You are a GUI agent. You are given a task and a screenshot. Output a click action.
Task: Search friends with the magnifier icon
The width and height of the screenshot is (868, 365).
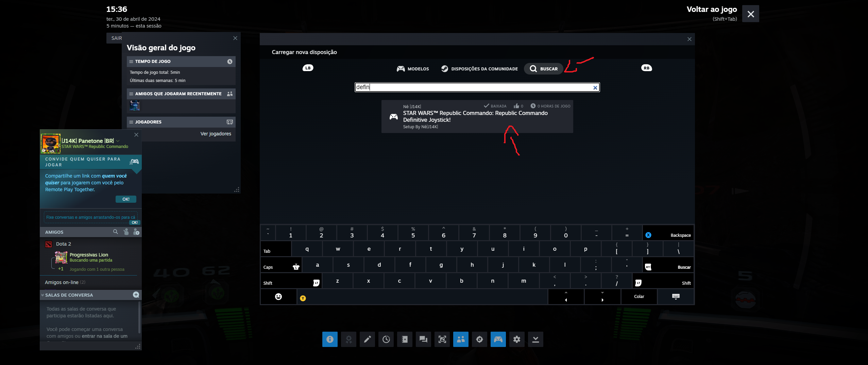pos(116,232)
